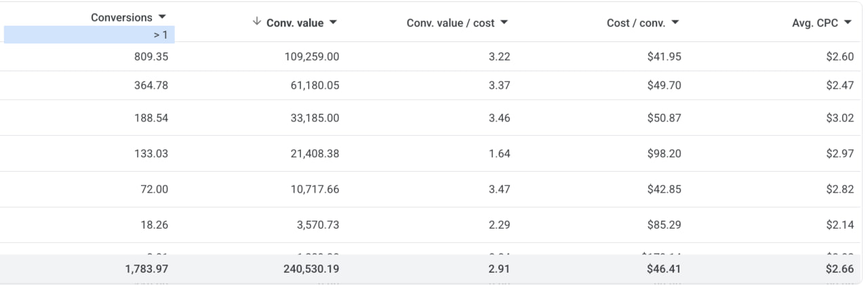Select the 1.64 conv. value / cost cell
This screenshot has width=868, height=285.
coord(499,153)
